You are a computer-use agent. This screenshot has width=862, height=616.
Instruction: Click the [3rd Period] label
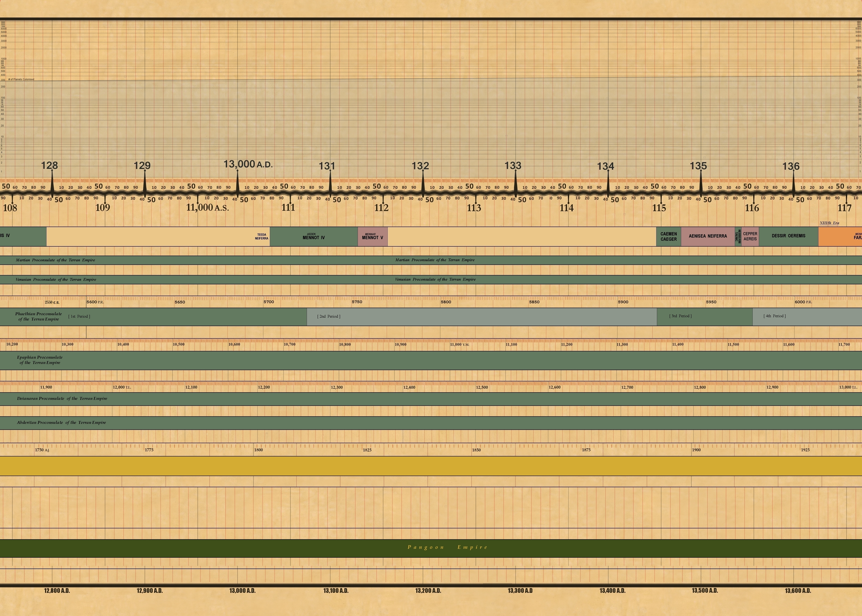click(x=681, y=316)
